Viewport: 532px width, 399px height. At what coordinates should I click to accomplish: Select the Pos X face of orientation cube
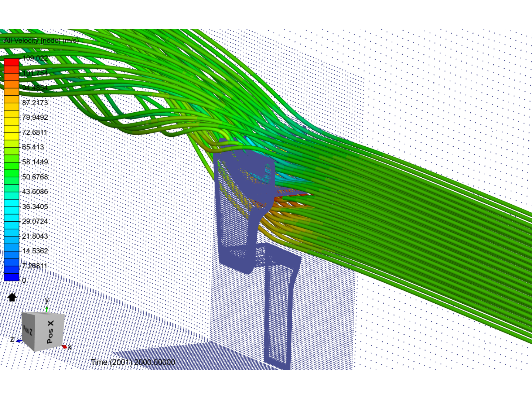click(x=50, y=332)
